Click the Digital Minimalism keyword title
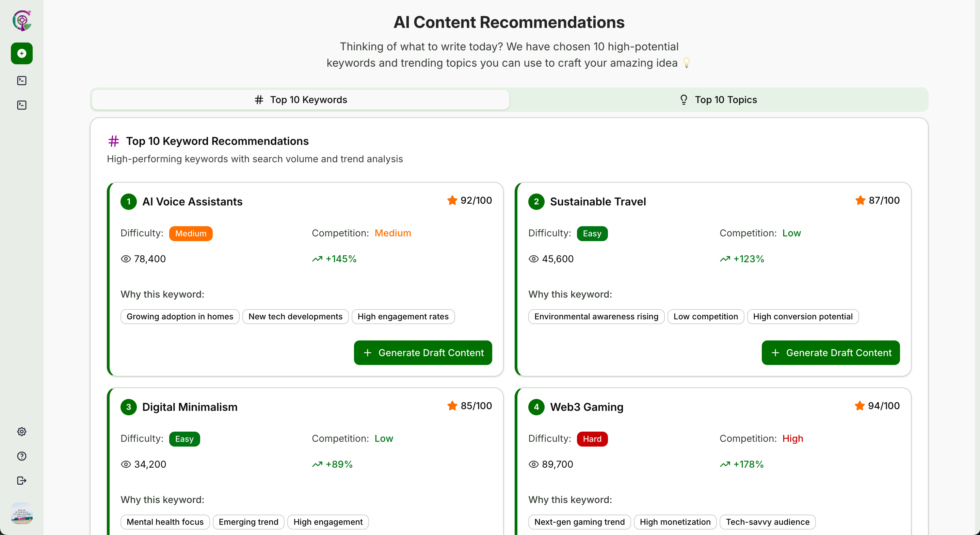Viewport: 980px width, 535px height. pos(190,407)
